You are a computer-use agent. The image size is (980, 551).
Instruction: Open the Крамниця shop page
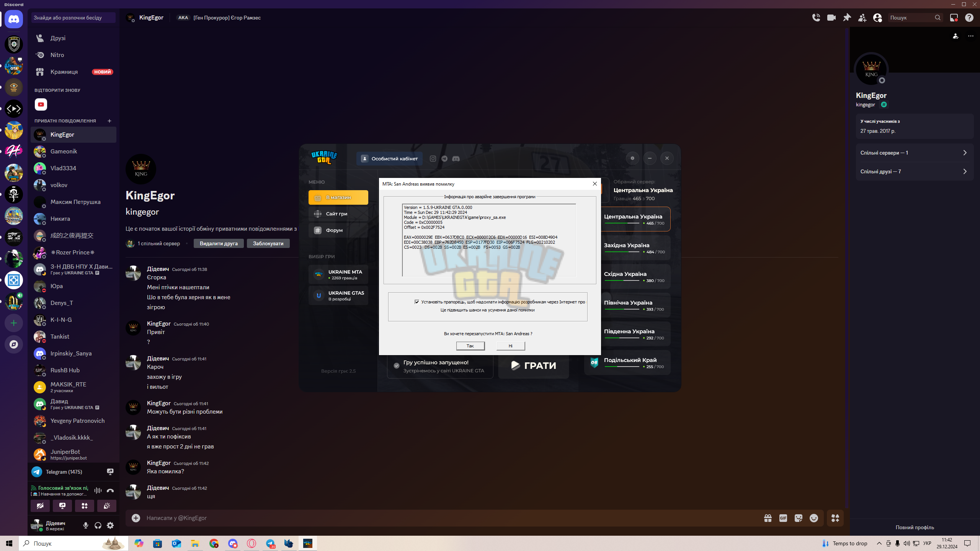[73, 72]
